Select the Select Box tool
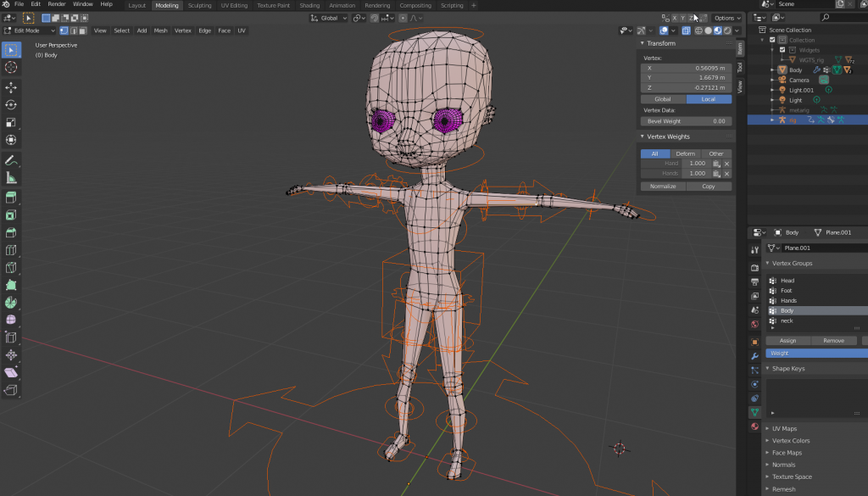The width and height of the screenshot is (868, 496). click(x=11, y=50)
